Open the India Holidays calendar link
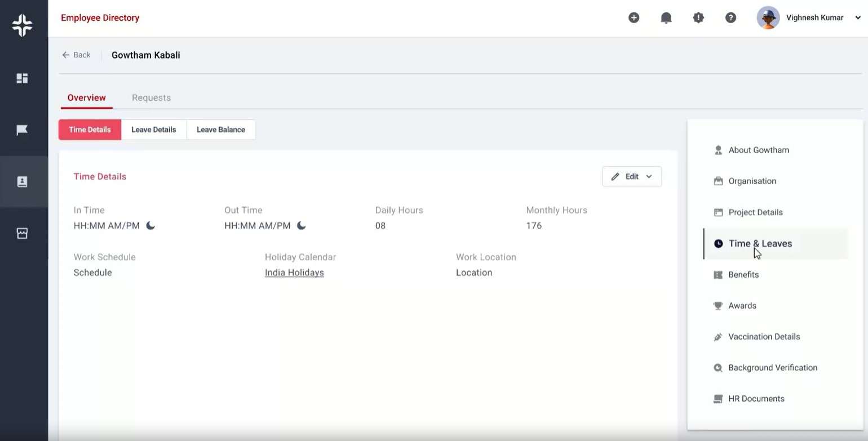The width and height of the screenshot is (868, 441). 294,273
